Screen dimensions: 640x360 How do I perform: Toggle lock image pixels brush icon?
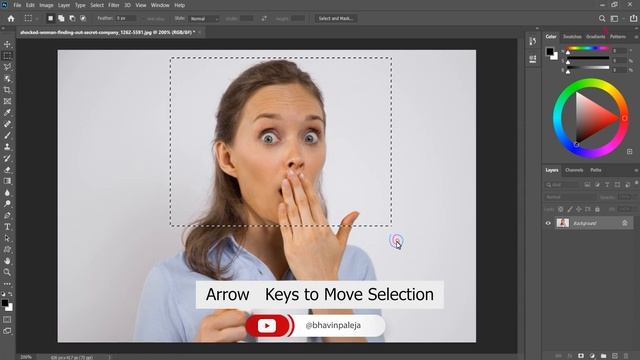tap(570, 209)
